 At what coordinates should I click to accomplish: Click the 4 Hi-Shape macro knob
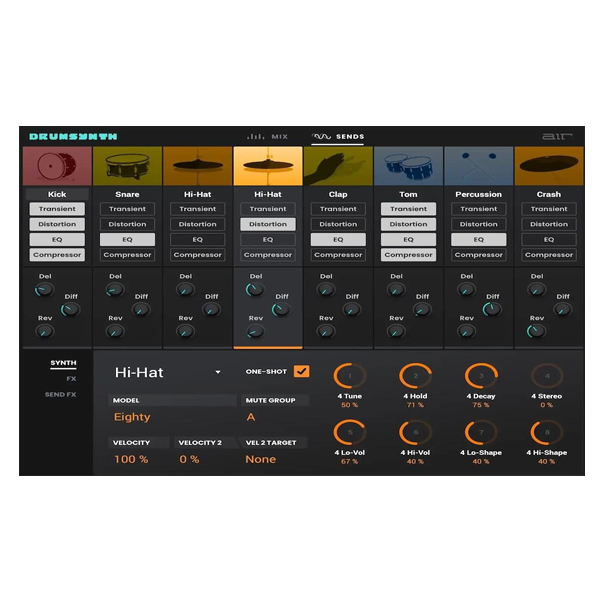coord(547,432)
